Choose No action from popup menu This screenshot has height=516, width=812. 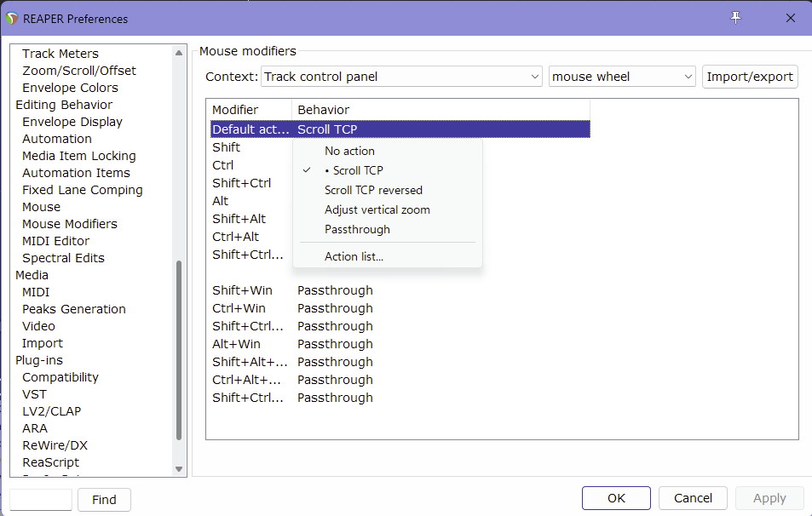tap(349, 151)
